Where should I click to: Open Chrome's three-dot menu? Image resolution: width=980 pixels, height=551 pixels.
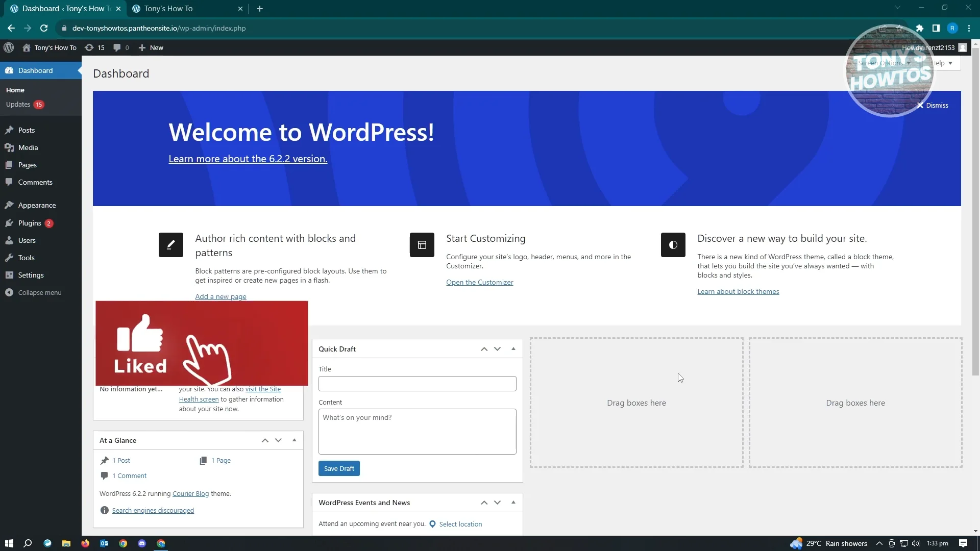pos(969,28)
